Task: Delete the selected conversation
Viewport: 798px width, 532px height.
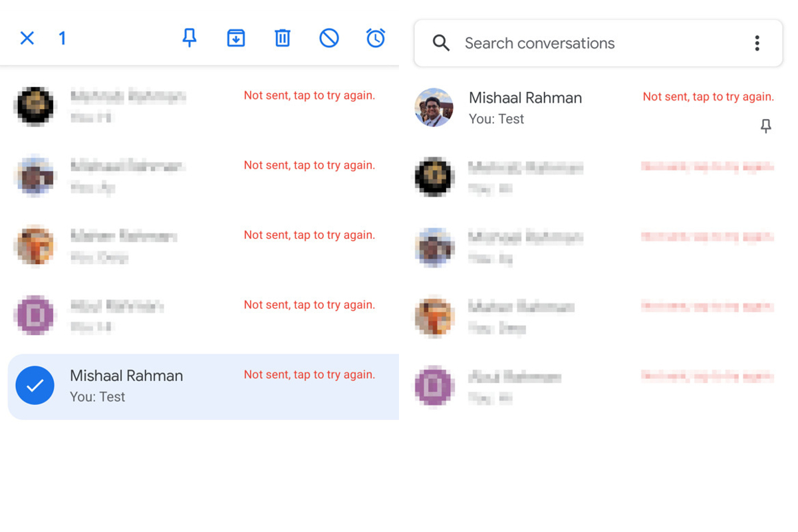Action: click(x=282, y=38)
